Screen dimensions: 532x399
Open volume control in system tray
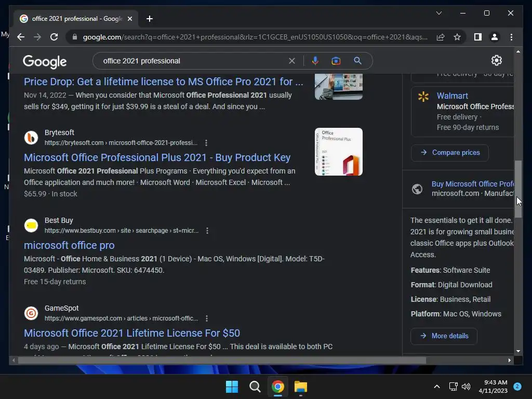(466, 387)
